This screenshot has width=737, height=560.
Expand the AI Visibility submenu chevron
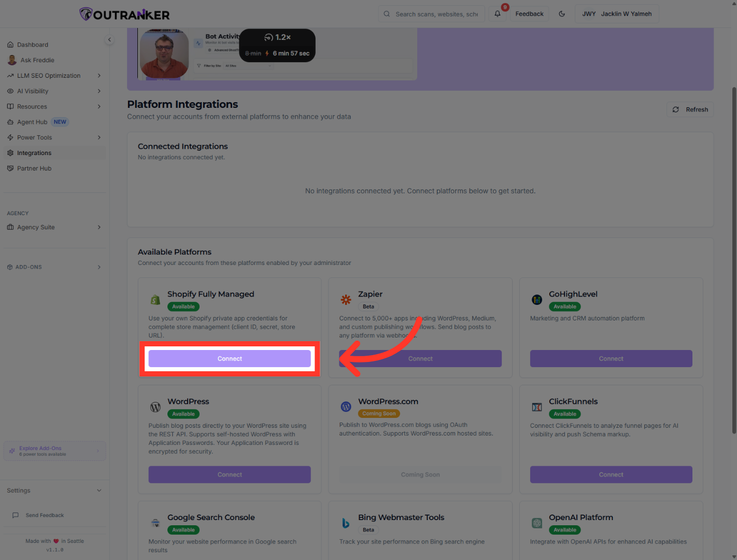[x=99, y=91]
